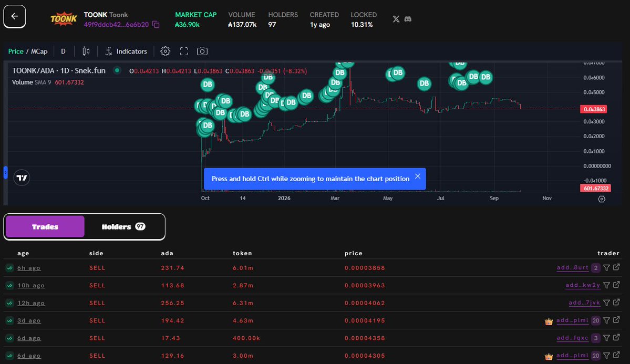
Task: Click the TOONK/ADA · 1D · Snek.fun title
Action: [59, 71]
